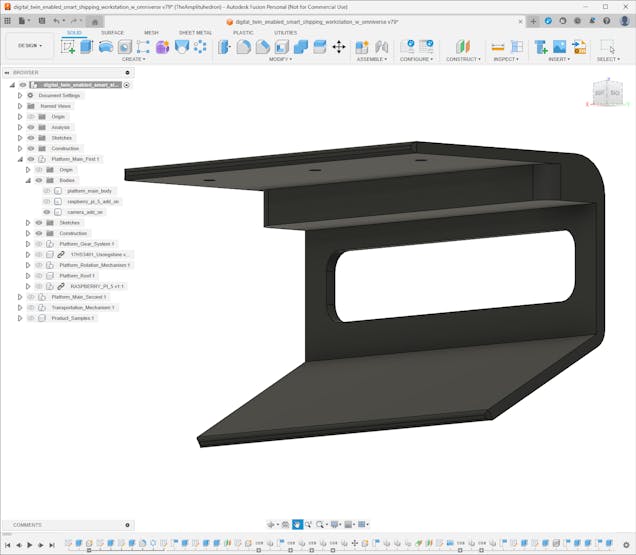636x555 pixels.
Task: Click the Measure tool in Inspect
Action: click(x=498, y=46)
